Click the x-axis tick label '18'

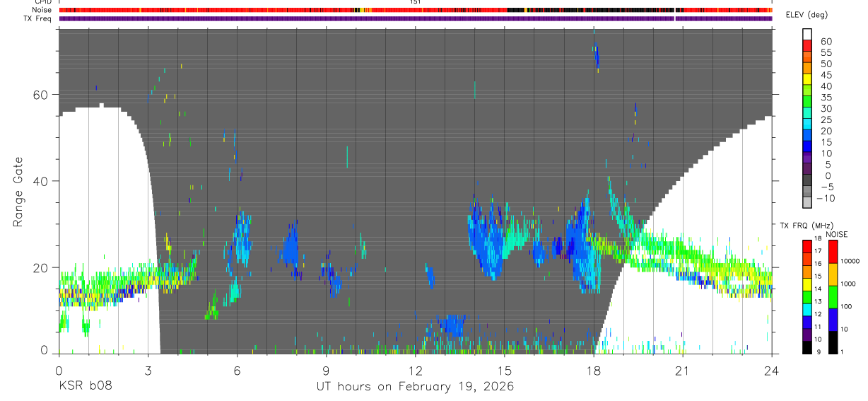594,370
